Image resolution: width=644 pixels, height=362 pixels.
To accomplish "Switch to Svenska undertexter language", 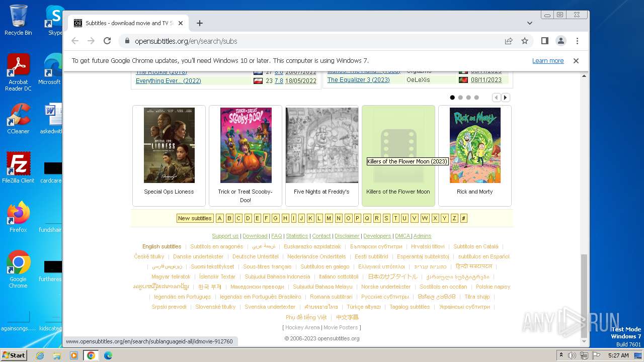I will (270, 307).
